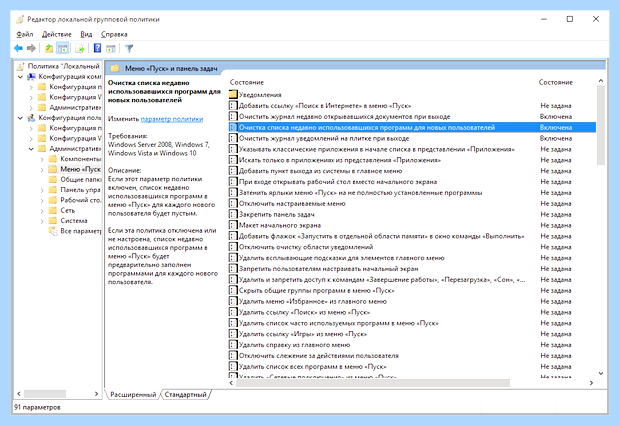Click the filter funnel toolbar icon
The width and height of the screenshot is (620, 426).
pyautogui.click(x=129, y=48)
